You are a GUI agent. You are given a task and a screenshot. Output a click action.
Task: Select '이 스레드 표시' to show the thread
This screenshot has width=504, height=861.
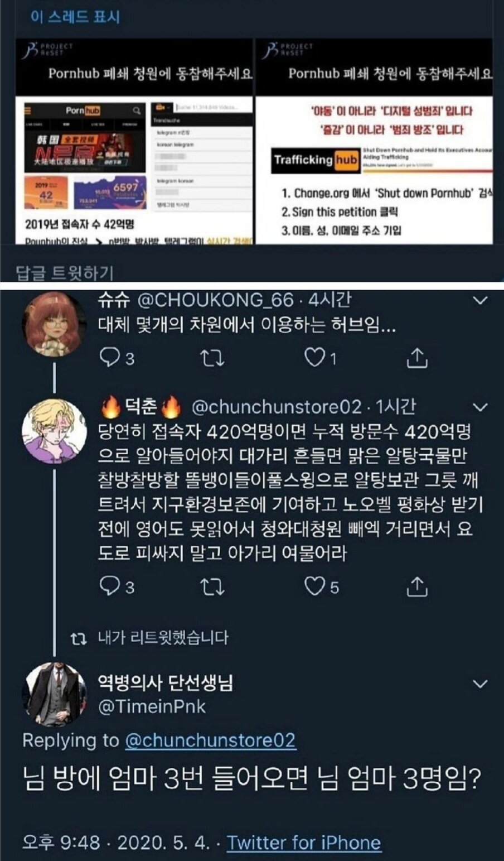pyautogui.click(x=75, y=16)
